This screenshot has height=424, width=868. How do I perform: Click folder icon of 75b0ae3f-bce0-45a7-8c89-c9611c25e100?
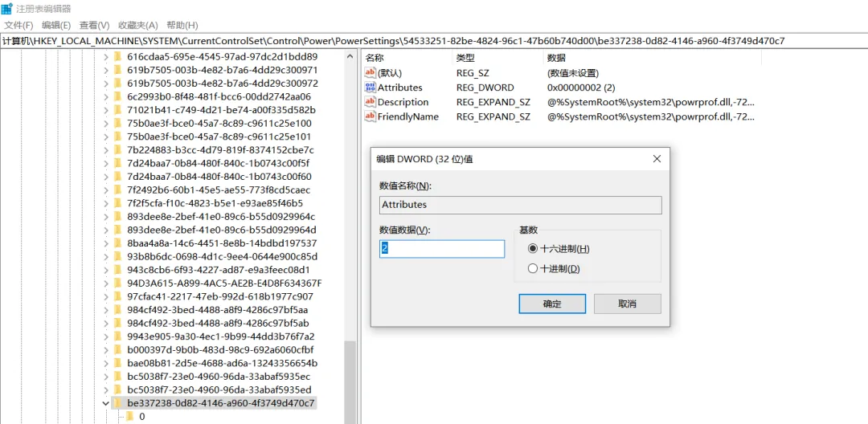(x=117, y=124)
